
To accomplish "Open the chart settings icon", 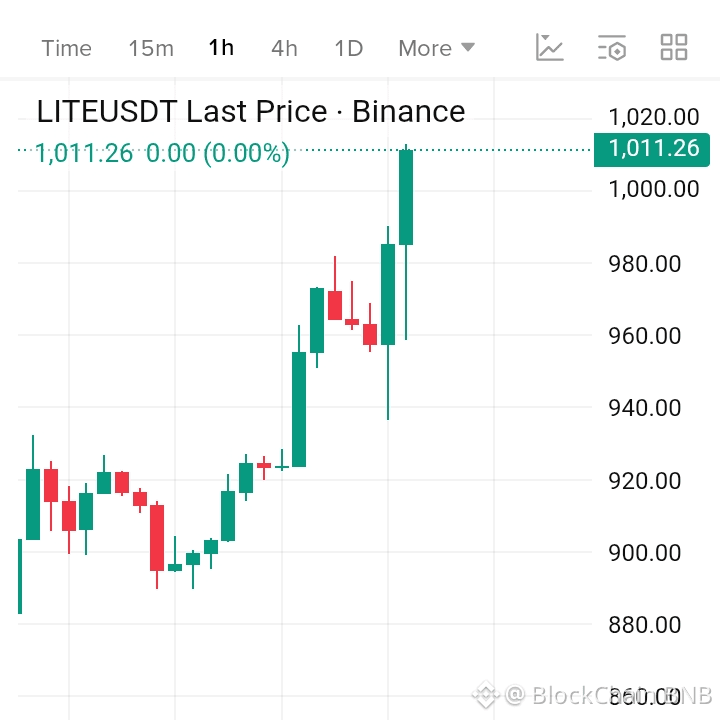I will pos(612,47).
